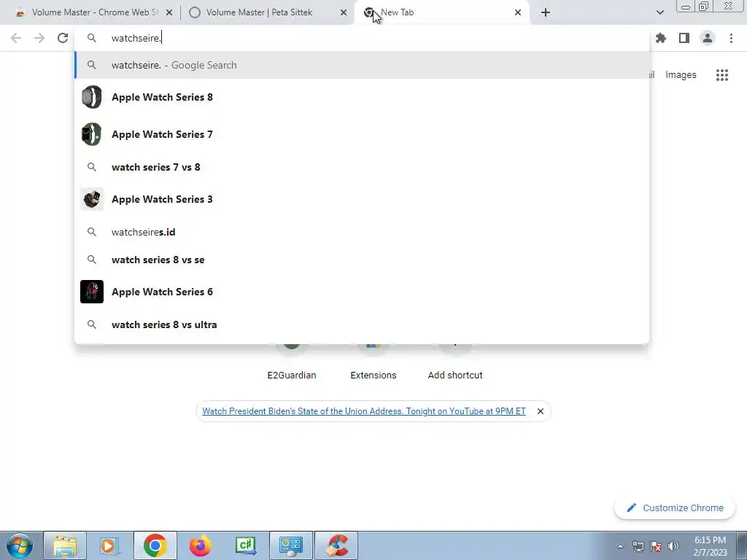
Task: Dismiss the State of the Union promo
Action: [541, 411]
